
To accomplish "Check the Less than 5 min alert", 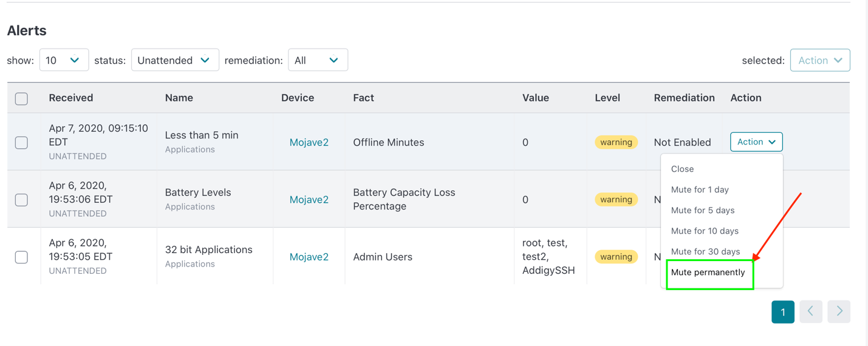I will 21,143.
